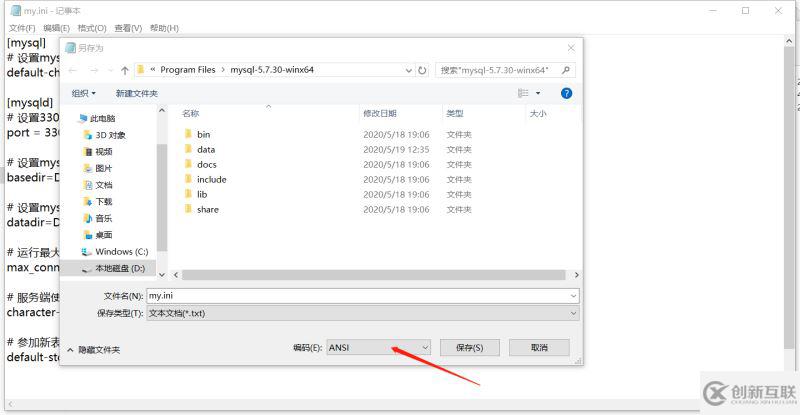The image size is (800, 415).
Task: Open the 组织 dropdown menu
Action: click(84, 93)
